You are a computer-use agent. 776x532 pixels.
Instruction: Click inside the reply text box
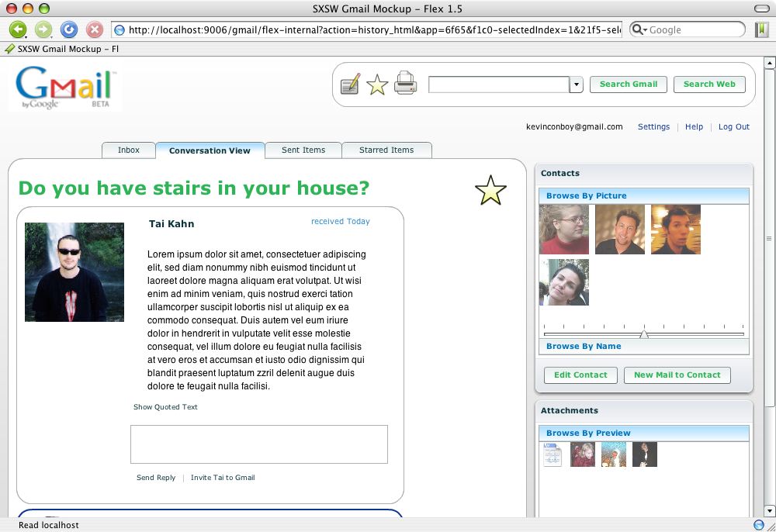(258, 444)
